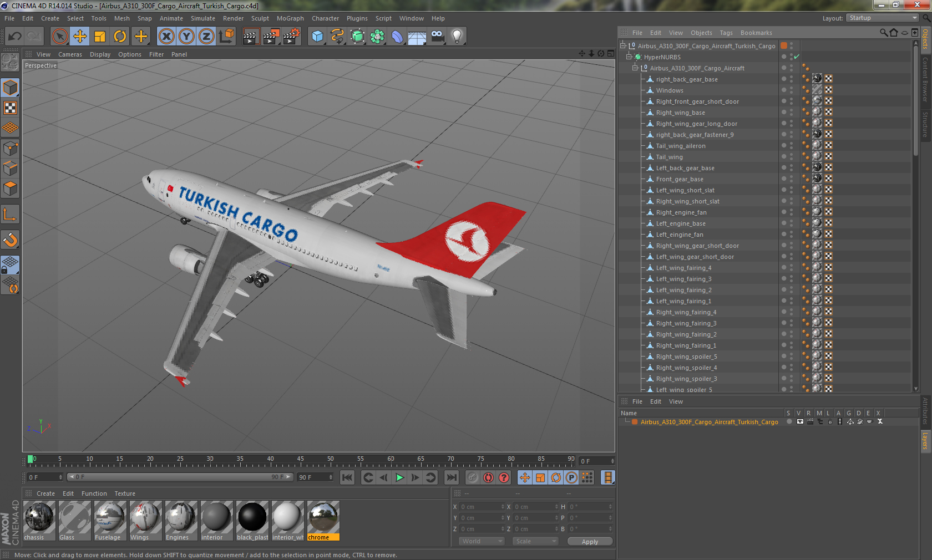Activate the Scale tool
This screenshot has height=560, width=932.
click(x=100, y=37)
